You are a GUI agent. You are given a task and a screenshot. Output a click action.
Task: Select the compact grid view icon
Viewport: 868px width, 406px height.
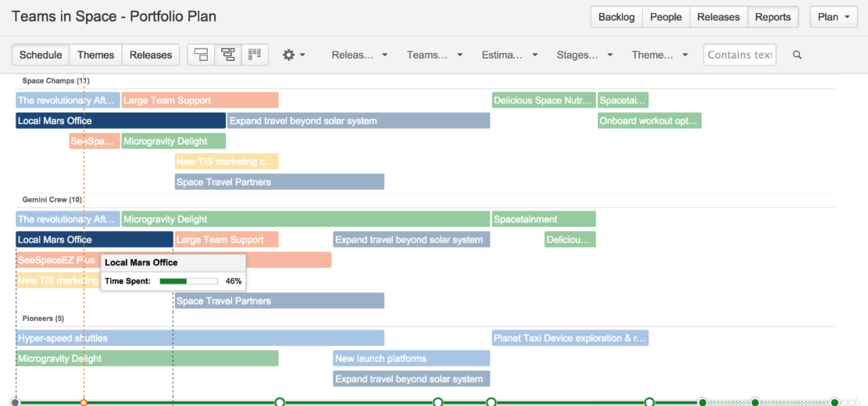tap(254, 55)
